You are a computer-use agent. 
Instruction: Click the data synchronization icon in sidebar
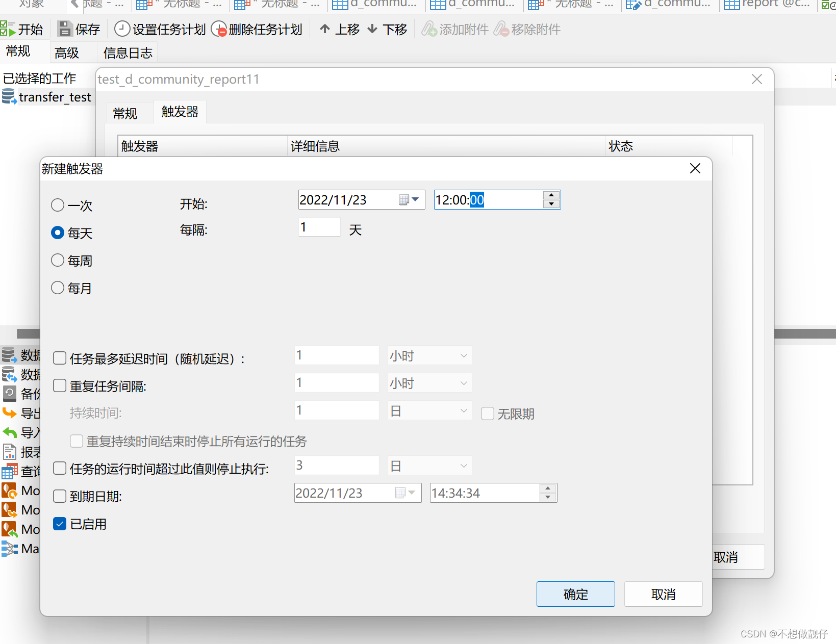click(x=9, y=374)
